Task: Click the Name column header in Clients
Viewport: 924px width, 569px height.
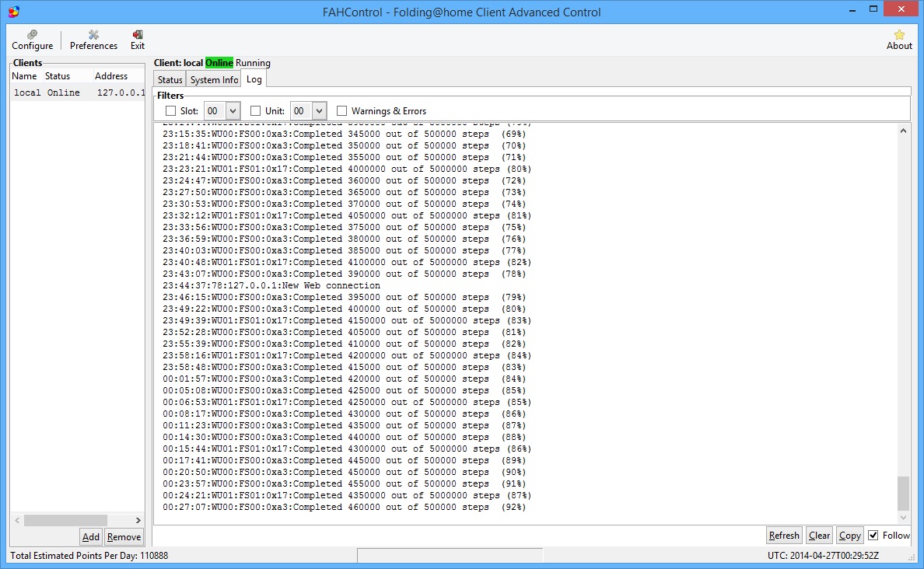Action: coord(24,76)
